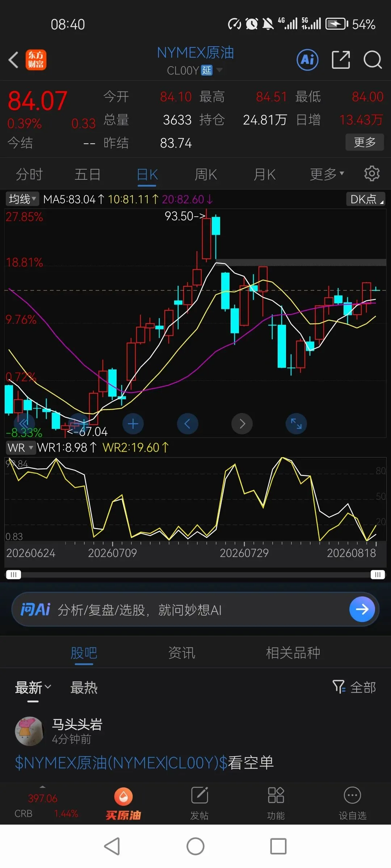Image resolution: width=391 pixels, height=868 pixels.
Task: Open the Eastmoney orange logo
Action: pyautogui.click(x=36, y=60)
